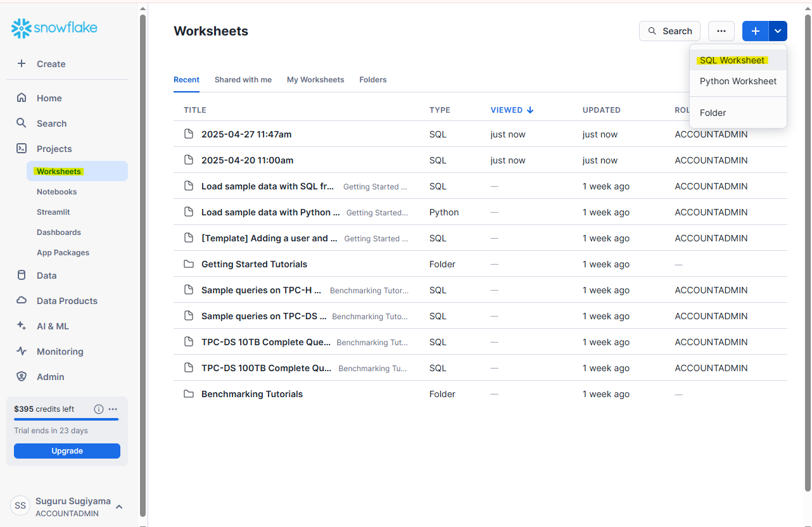Click the Viewed sort arrow

tap(530, 110)
